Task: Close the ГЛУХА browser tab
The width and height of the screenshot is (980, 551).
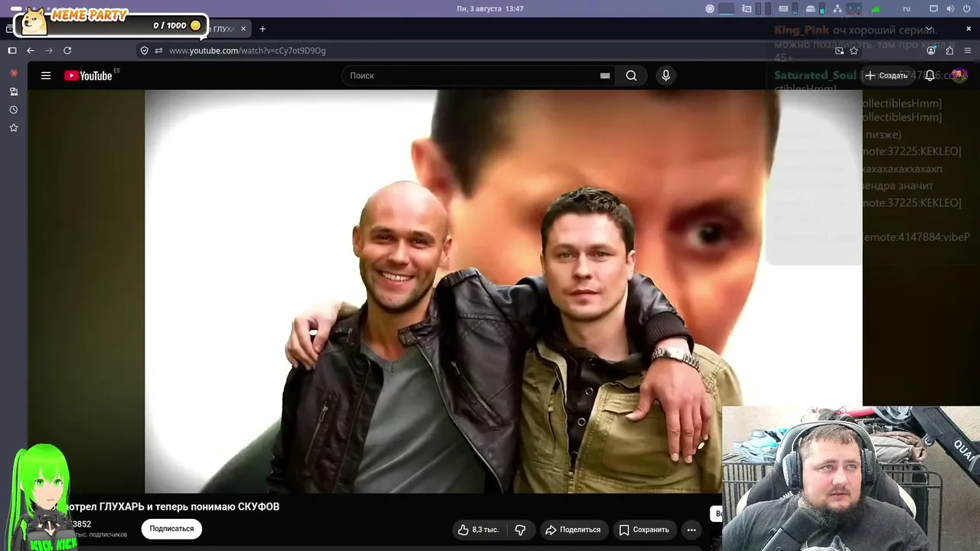Action: tap(243, 29)
